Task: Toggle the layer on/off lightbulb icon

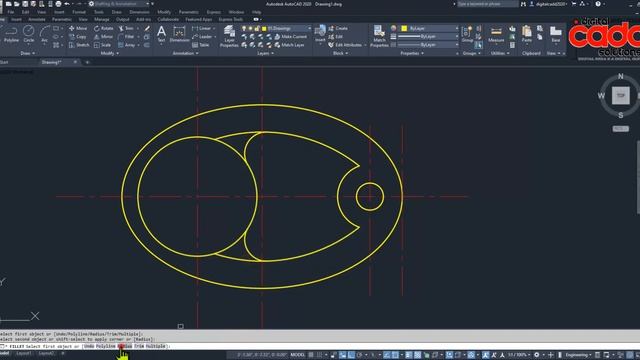Action: click(244, 29)
